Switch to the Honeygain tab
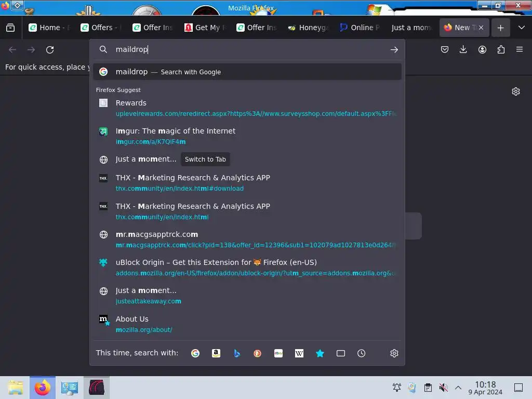532x399 pixels. pyautogui.click(x=309, y=28)
